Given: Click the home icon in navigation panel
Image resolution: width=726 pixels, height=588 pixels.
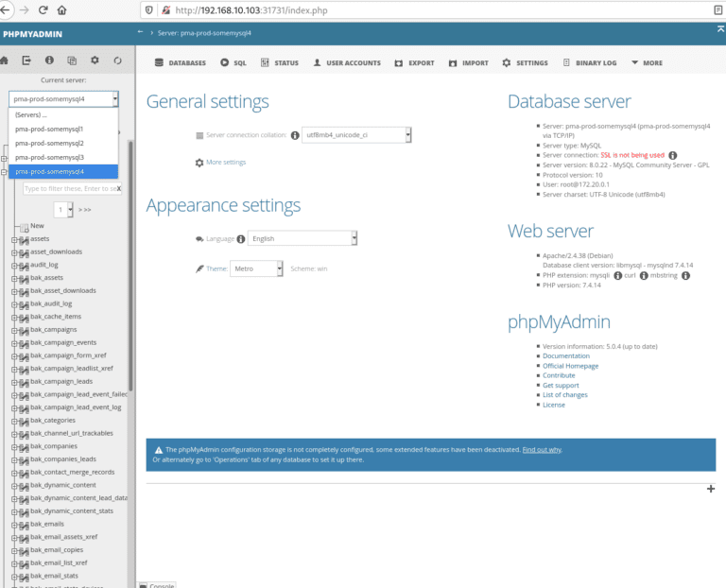Looking at the screenshot, I should click(x=4, y=61).
